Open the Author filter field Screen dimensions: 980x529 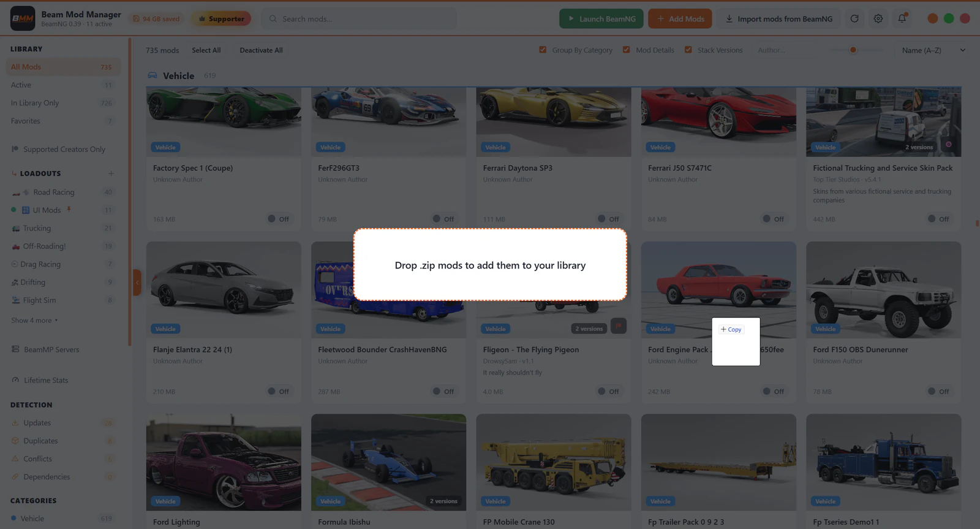786,50
